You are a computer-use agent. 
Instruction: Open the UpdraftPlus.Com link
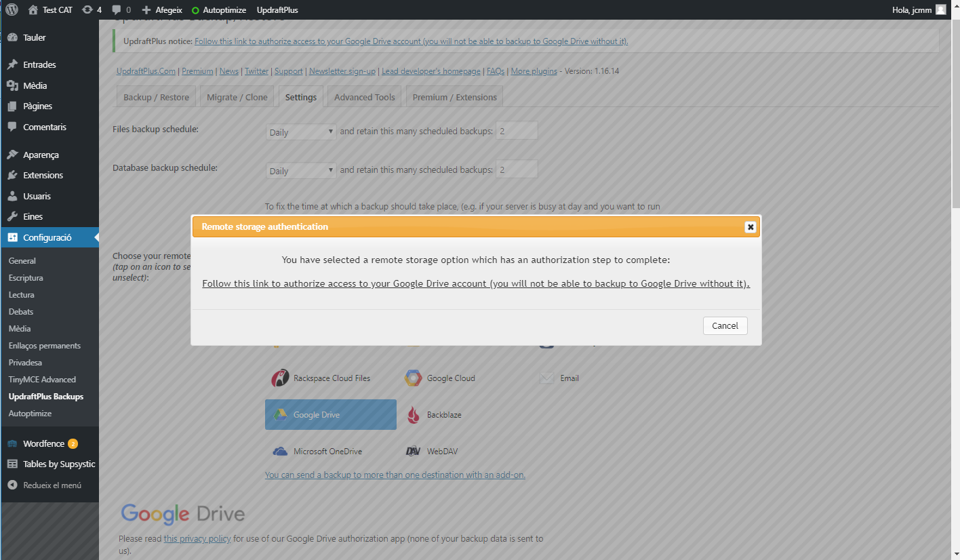(x=146, y=71)
